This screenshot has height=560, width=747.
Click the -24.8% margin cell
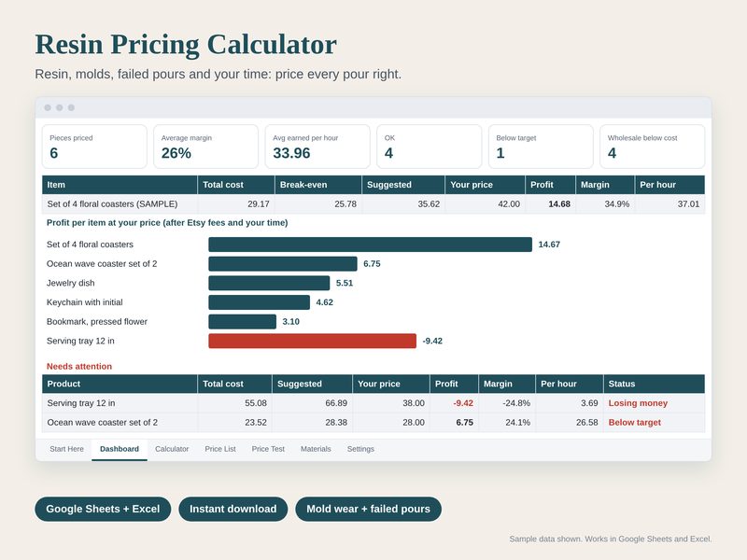(x=507, y=403)
